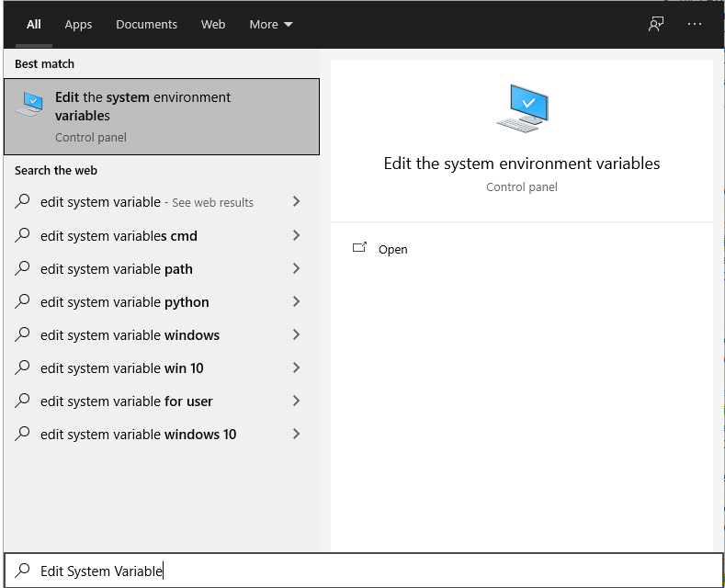Select the 'edit system variable for user' suggestion
725x588 pixels.
(x=127, y=401)
